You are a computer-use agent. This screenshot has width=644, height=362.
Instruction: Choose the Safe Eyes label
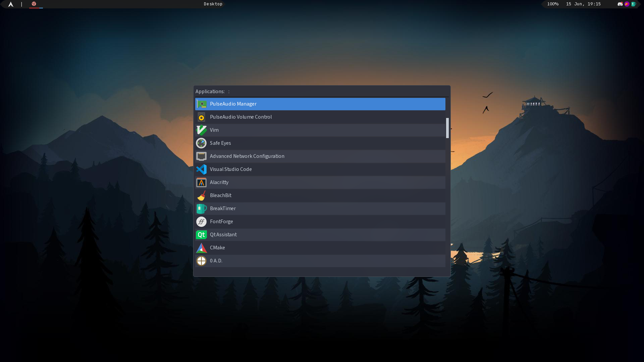220,143
